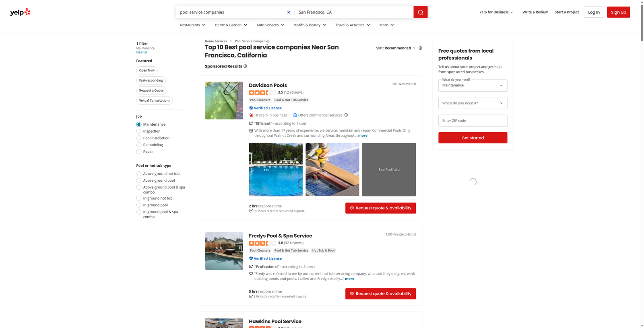Select the Repair job radio button
Viewport: 644px width, 328px height.
(x=139, y=152)
